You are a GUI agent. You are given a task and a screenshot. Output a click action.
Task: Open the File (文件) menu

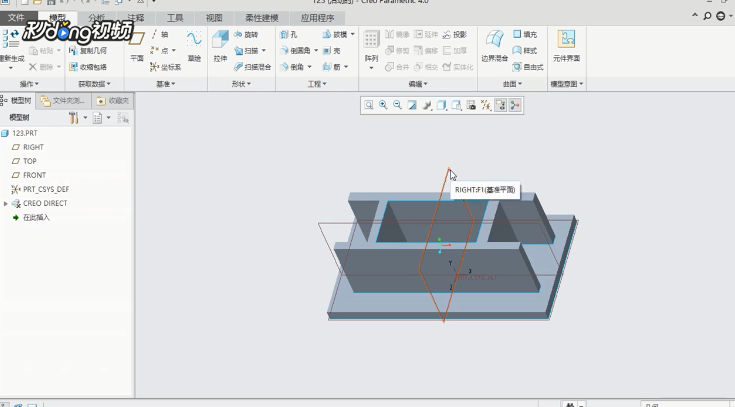[16, 18]
